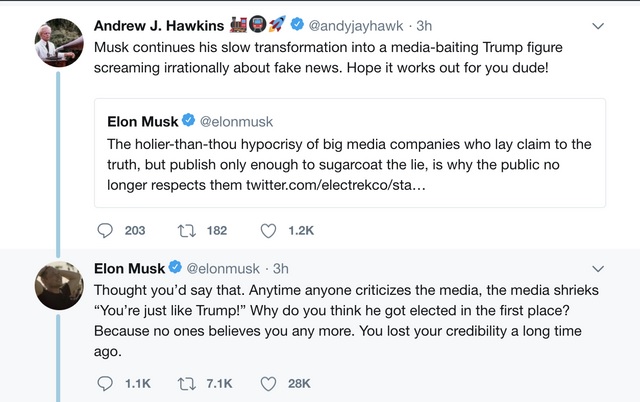Image resolution: width=640 pixels, height=402 pixels.
Task: Retweet Elon Musk's reply tweet
Action: (187, 384)
